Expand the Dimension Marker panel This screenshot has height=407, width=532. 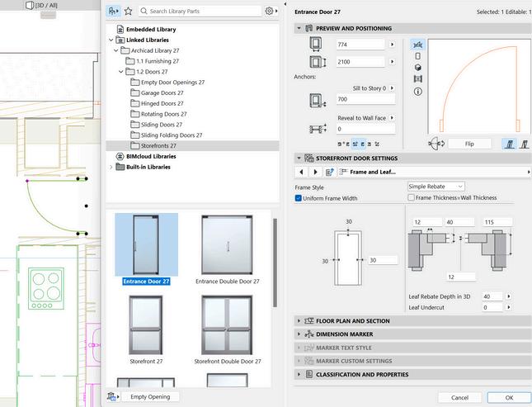tap(299, 334)
